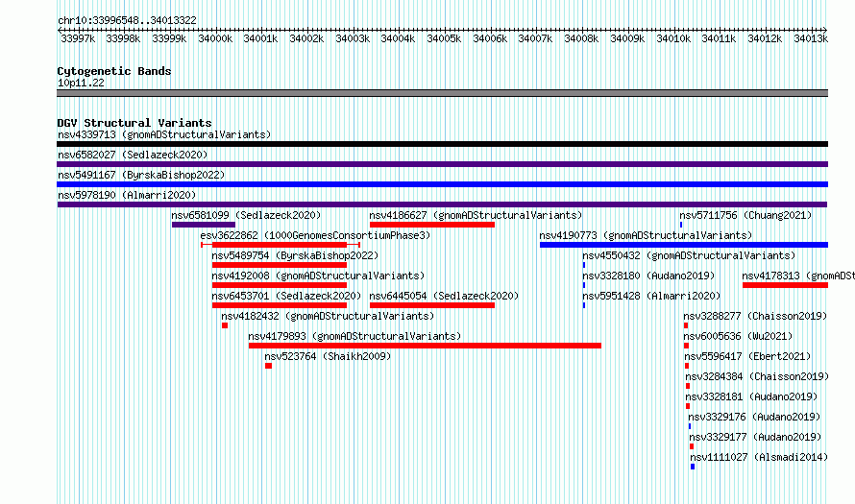Click the gray 10p11.22 cytogenetic band bar

pyautogui.click(x=442, y=94)
